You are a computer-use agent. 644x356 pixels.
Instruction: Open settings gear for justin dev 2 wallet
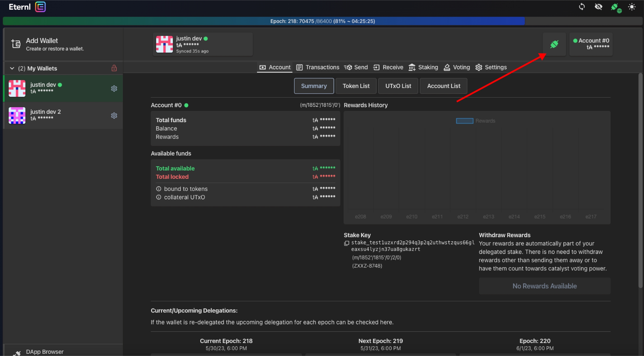(x=114, y=115)
